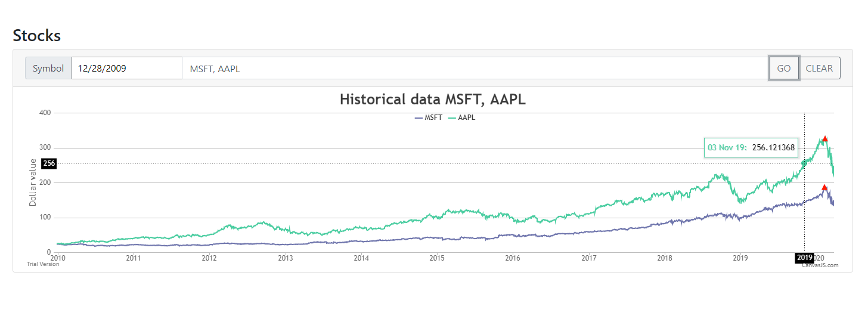Click the black 256 crosshair label
868x328 pixels.
click(x=49, y=163)
